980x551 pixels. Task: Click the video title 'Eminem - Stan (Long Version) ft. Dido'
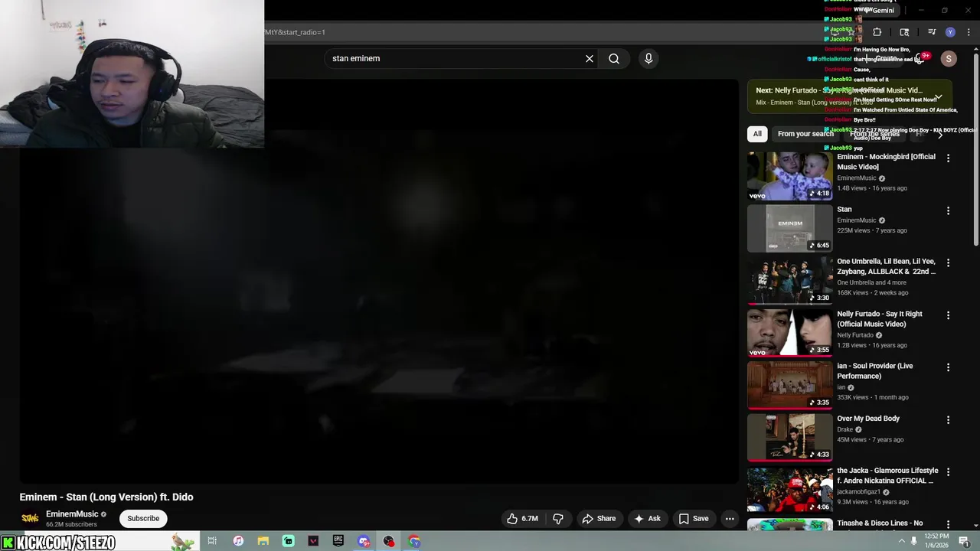pyautogui.click(x=106, y=497)
